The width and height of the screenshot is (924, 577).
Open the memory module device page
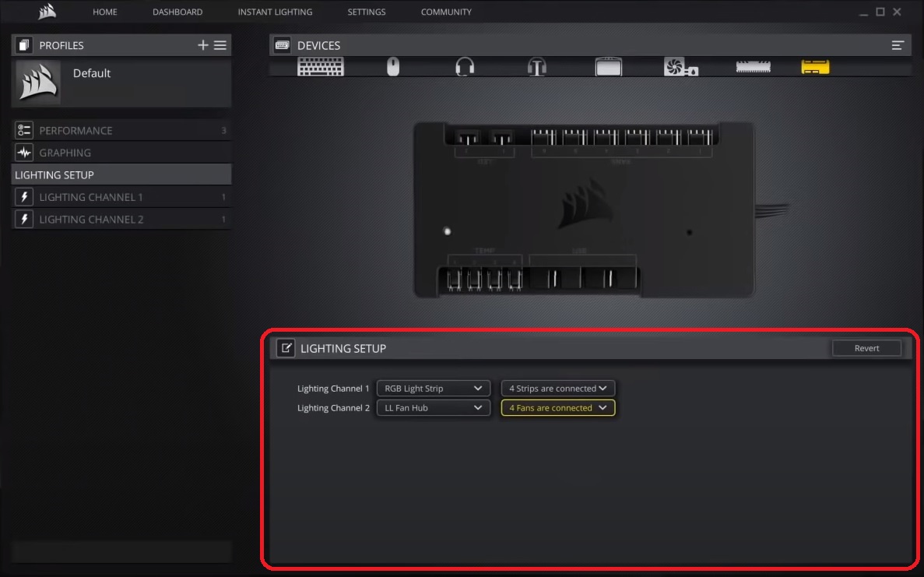753,67
